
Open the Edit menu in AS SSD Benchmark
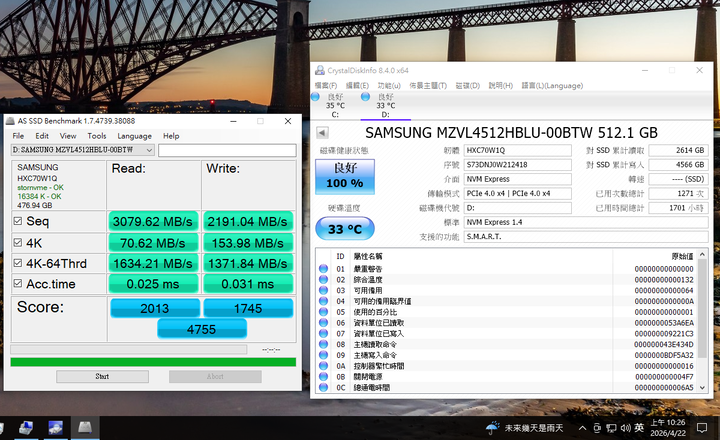coord(42,136)
